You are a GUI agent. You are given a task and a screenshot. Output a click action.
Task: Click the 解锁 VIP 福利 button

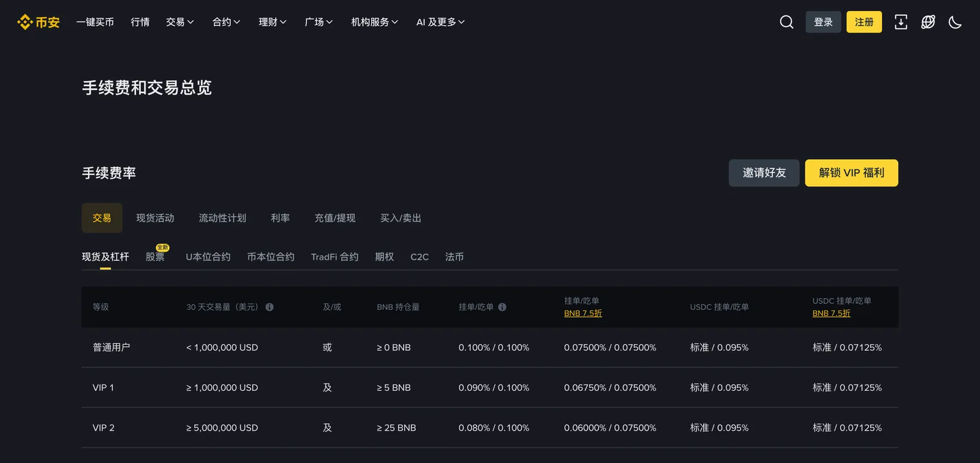(x=851, y=173)
